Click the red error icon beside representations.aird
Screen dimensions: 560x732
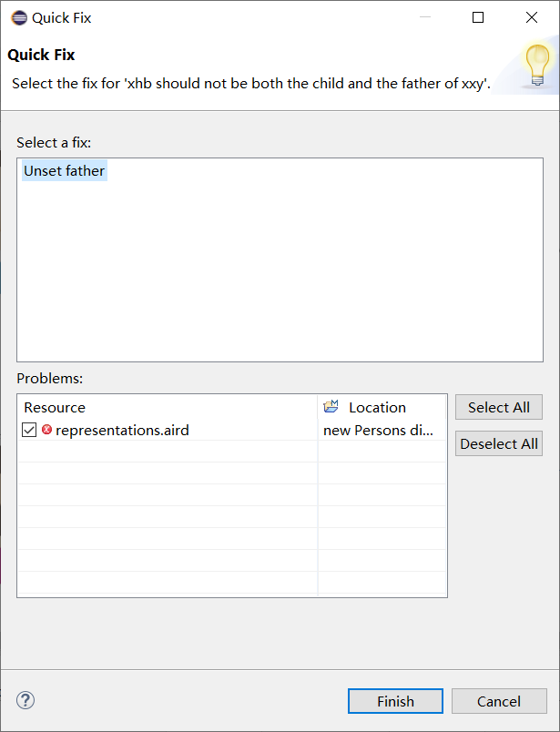tap(46, 430)
